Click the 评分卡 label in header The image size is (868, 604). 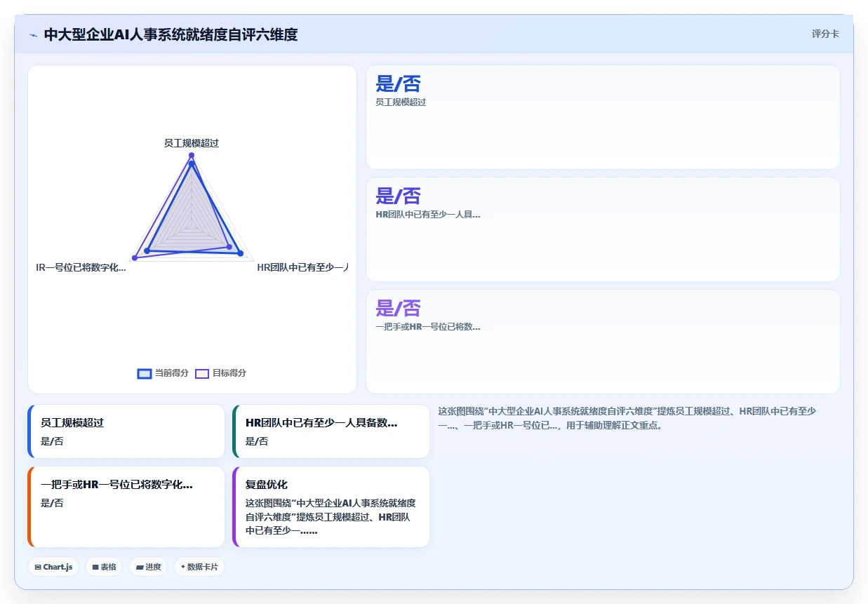(x=825, y=34)
